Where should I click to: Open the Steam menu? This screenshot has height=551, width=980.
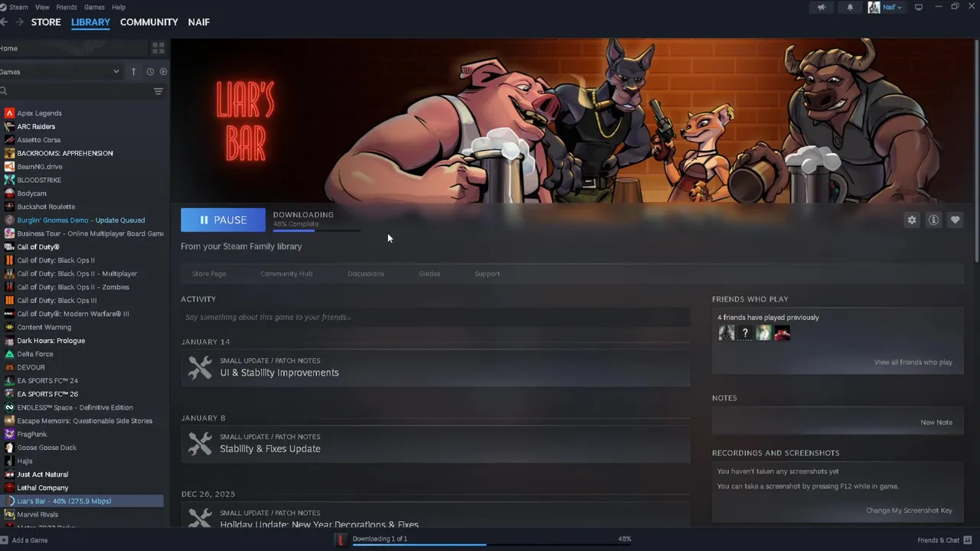[x=18, y=7]
